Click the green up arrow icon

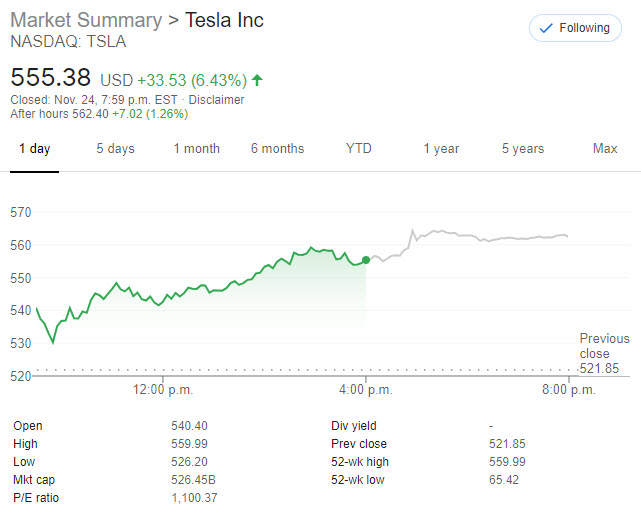tap(258, 79)
